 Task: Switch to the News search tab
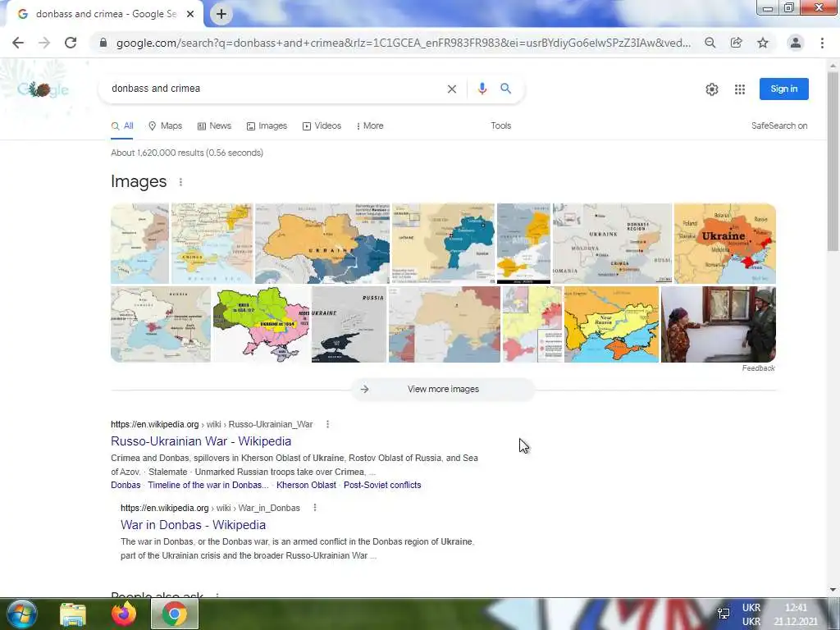tap(214, 126)
